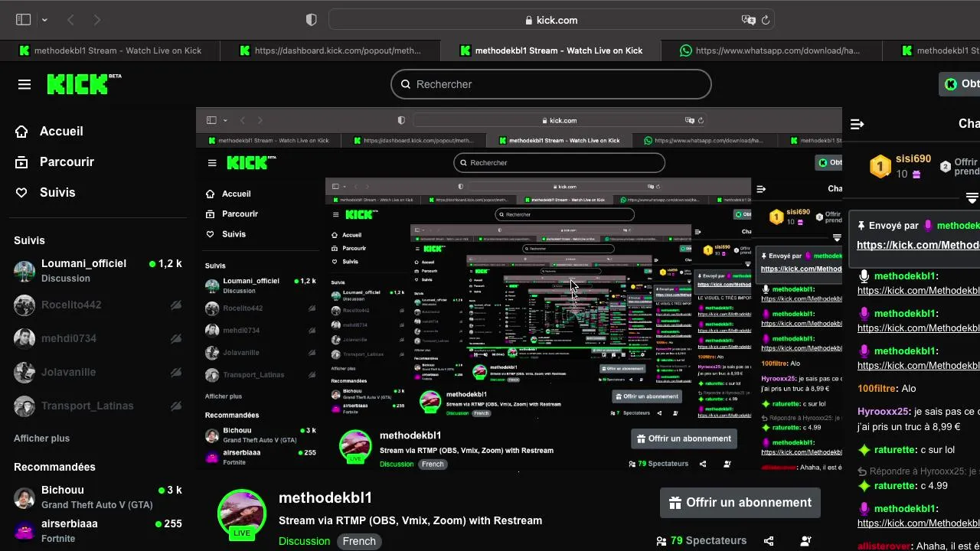The height and width of the screenshot is (551, 980).
Task: Open the Loumani_officiel channel in the main sidebar
Action: 98,270
